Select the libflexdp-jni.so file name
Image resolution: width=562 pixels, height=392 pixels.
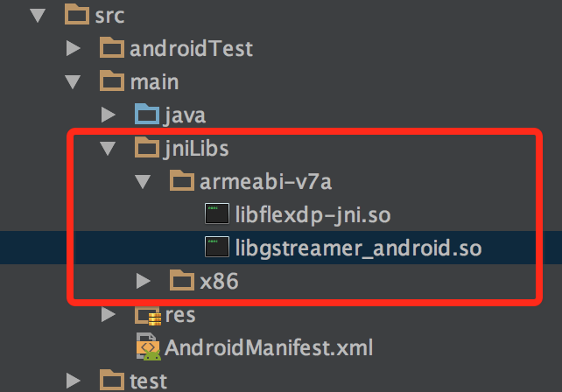click(x=313, y=215)
